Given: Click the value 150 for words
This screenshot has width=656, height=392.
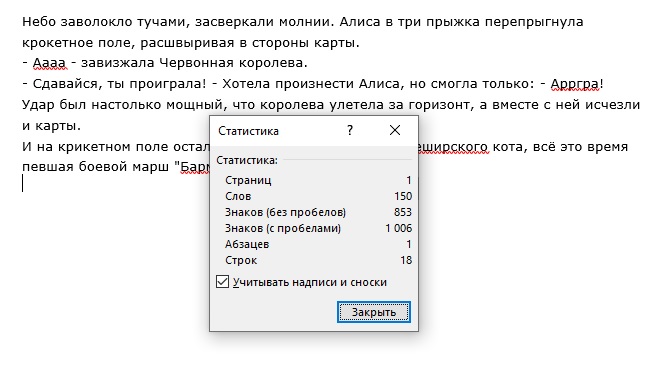Looking at the screenshot, I should [403, 196].
